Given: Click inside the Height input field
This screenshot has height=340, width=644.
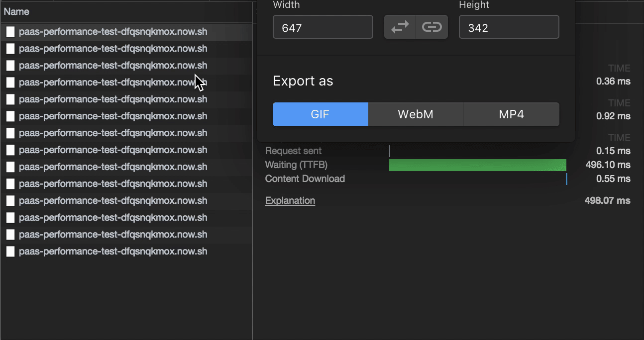Looking at the screenshot, I should (x=509, y=27).
